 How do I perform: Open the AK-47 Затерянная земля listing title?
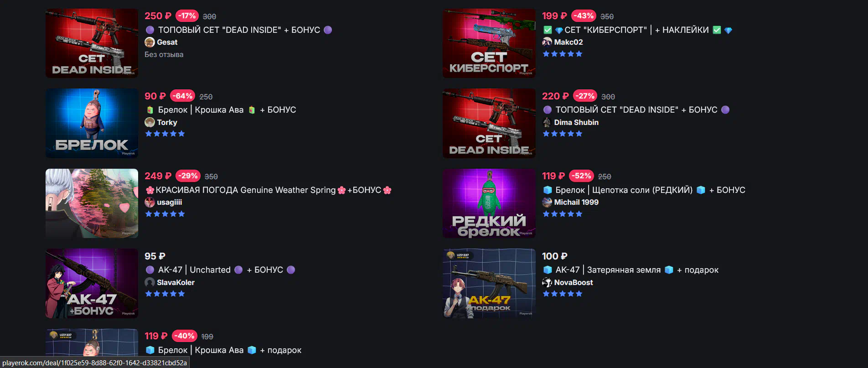(630, 270)
